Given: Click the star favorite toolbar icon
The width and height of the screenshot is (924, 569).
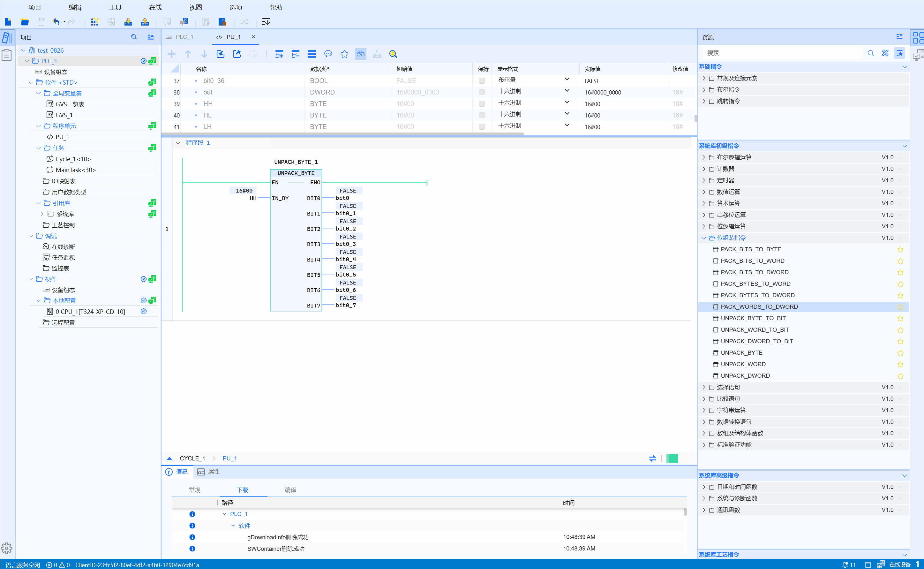Looking at the screenshot, I should tap(344, 54).
